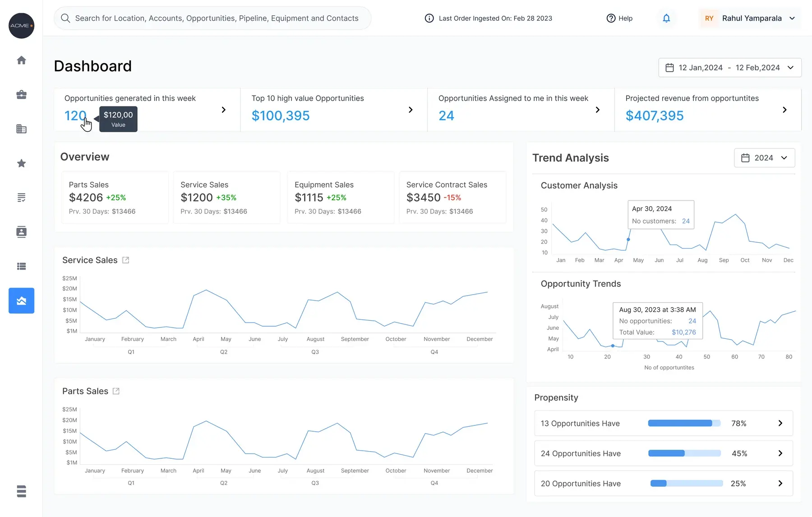Click the Dashboard page title

[x=93, y=66]
